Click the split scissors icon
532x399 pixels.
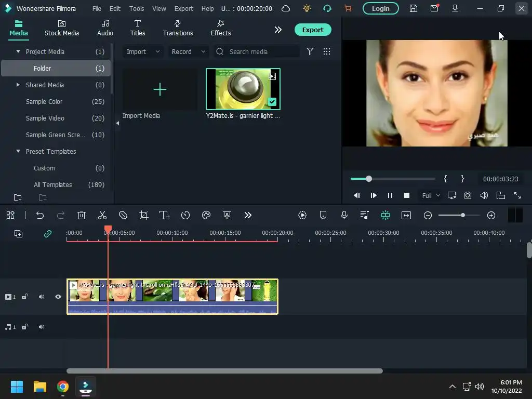click(102, 215)
